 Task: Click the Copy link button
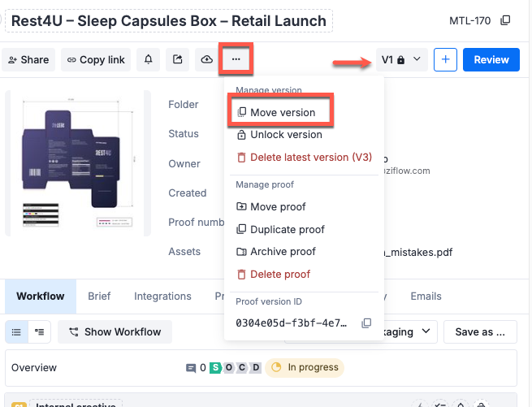coord(96,60)
